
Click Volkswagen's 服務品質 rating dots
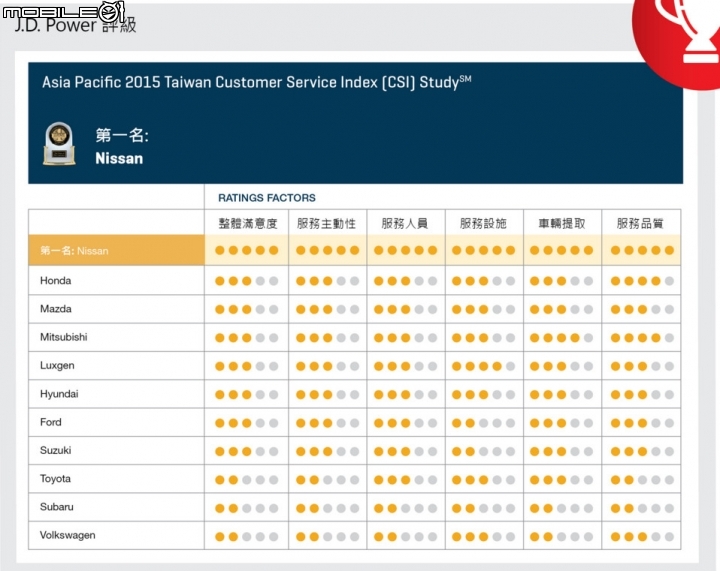point(642,537)
